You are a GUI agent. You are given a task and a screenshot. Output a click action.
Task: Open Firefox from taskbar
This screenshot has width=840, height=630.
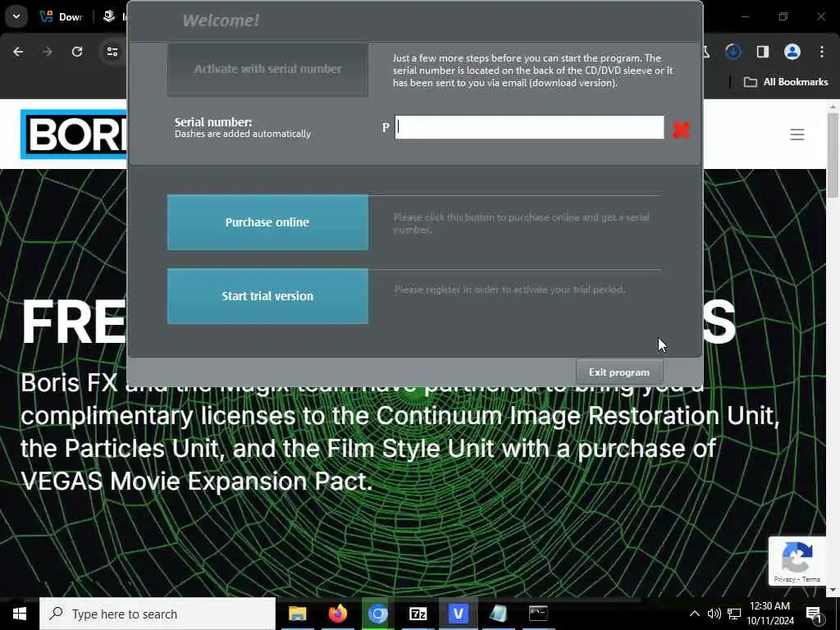coord(337,614)
